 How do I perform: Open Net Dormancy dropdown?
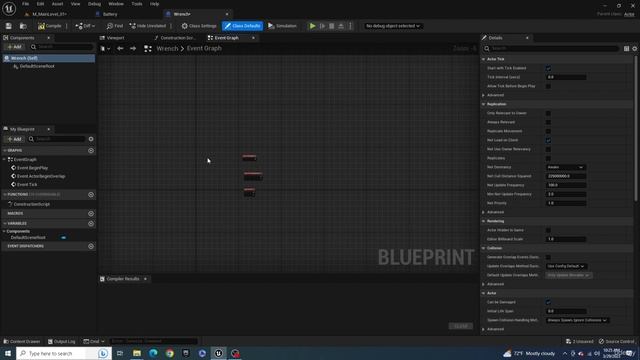click(565, 167)
